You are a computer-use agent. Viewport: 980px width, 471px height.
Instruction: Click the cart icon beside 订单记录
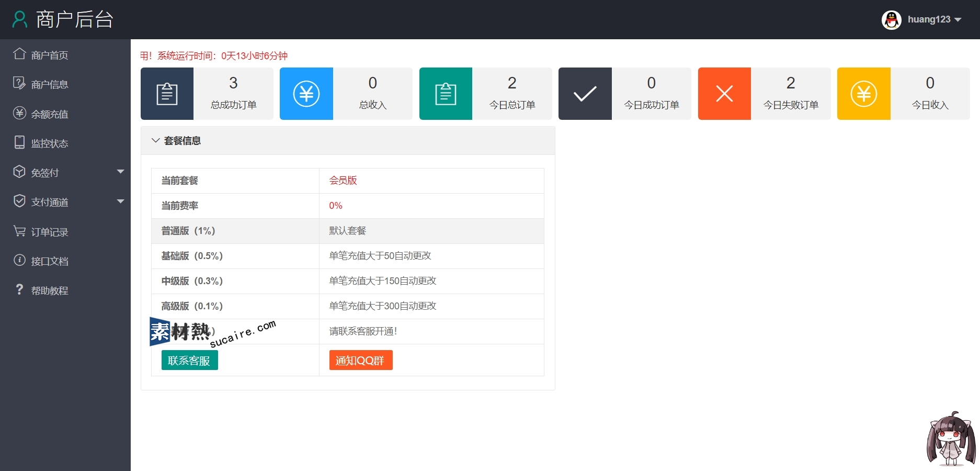[x=19, y=231]
